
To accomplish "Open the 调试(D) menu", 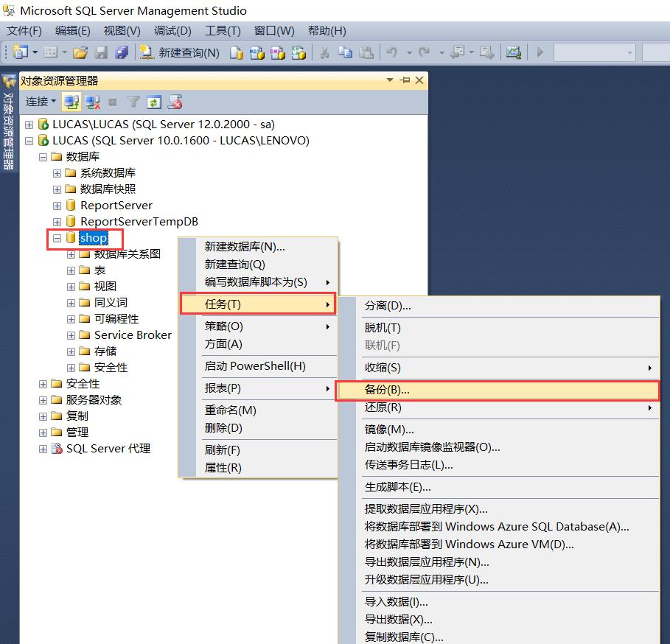I will tap(172, 31).
